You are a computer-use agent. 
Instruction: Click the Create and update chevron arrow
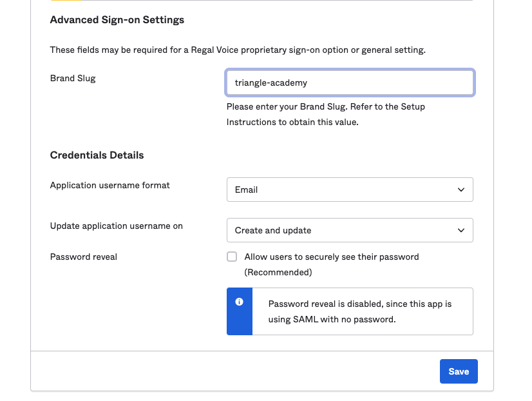click(x=461, y=230)
